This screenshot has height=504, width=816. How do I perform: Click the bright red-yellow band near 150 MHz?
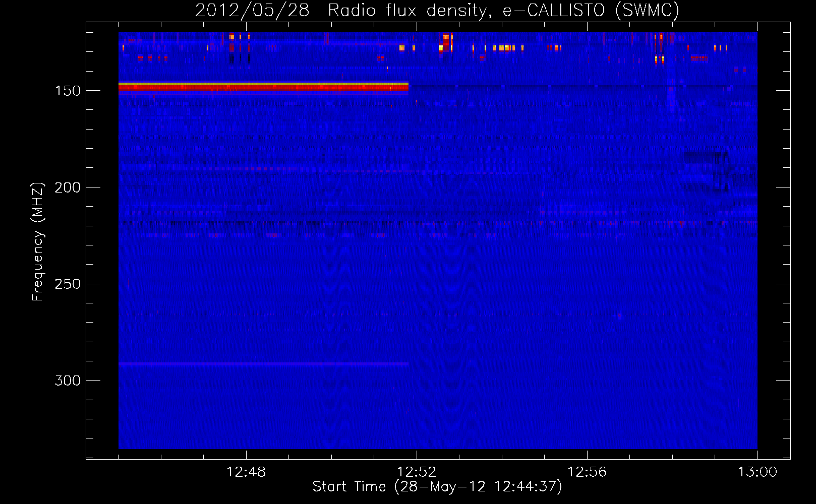click(x=263, y=89)
